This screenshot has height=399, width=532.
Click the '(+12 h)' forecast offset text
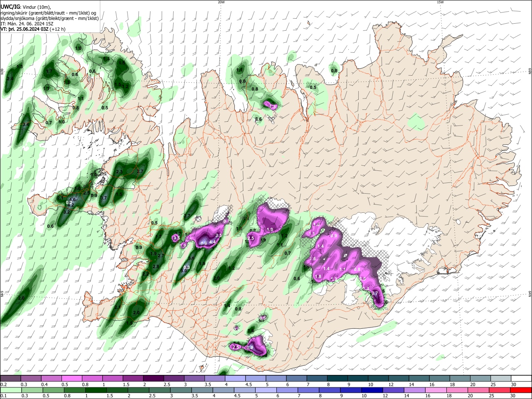(x=57, y=30)
